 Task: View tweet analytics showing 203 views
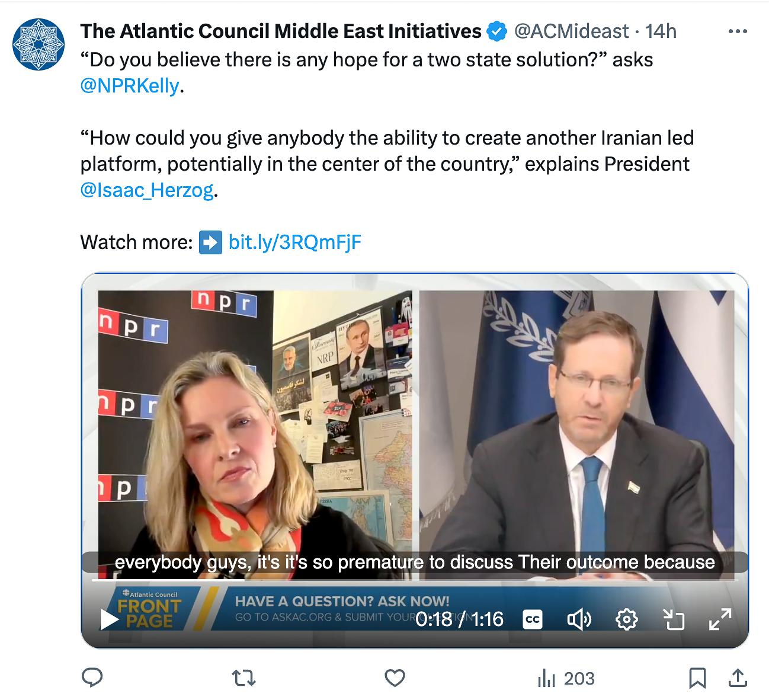pyautogui.click(x=566, y=678)
